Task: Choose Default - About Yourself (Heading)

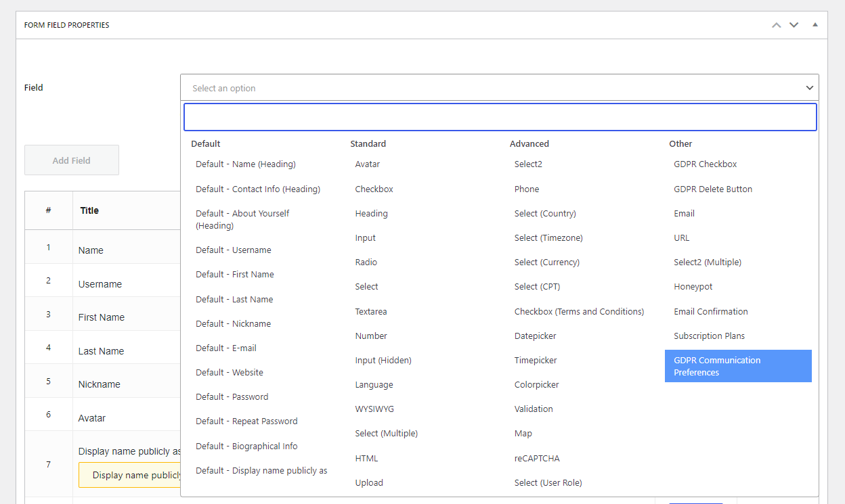Action: (x=242, y=220)
